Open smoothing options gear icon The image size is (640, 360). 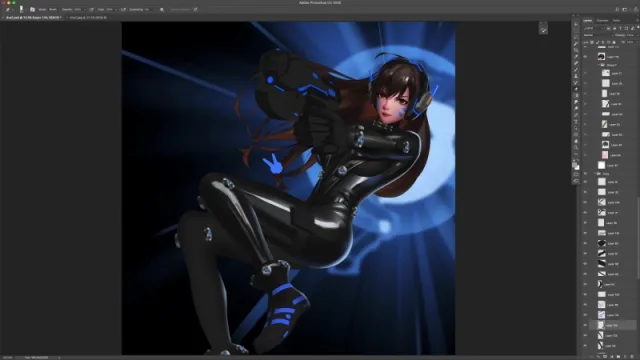point(162,9)
